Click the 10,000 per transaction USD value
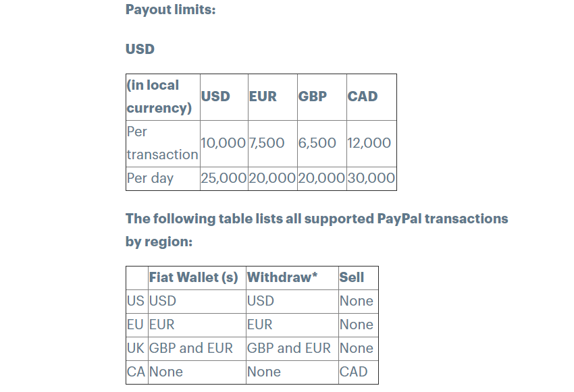 [x=224, y=143]
